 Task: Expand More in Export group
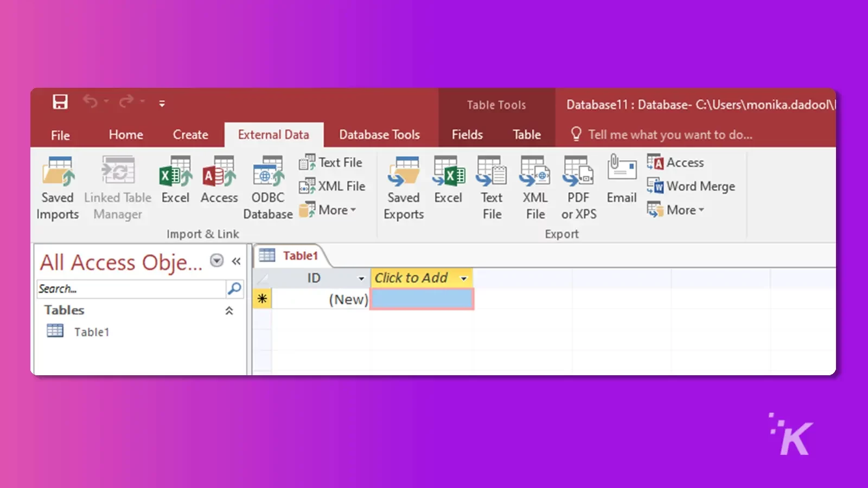675,210
